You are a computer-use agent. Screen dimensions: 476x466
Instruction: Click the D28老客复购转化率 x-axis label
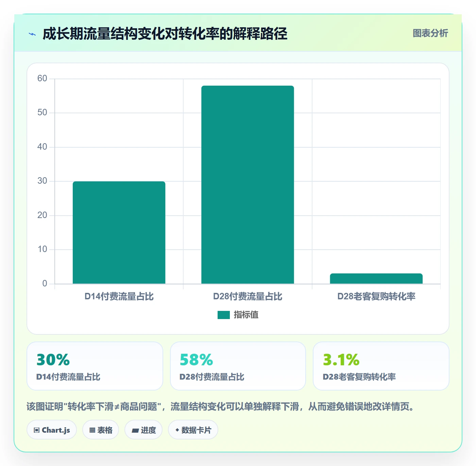376,297
